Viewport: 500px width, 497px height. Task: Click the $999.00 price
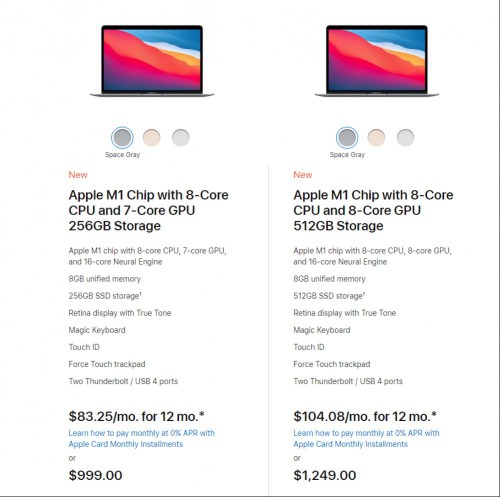(95, 475)
